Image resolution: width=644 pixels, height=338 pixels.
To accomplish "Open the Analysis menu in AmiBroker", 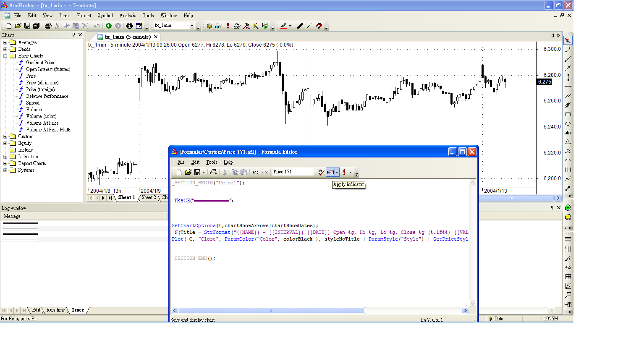I will click(128, 16).
